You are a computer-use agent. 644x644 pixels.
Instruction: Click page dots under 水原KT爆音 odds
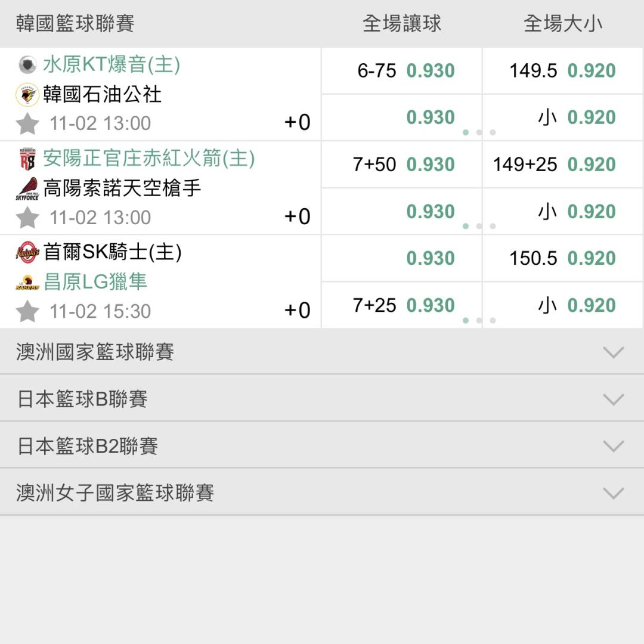click(x=479, y=132)
